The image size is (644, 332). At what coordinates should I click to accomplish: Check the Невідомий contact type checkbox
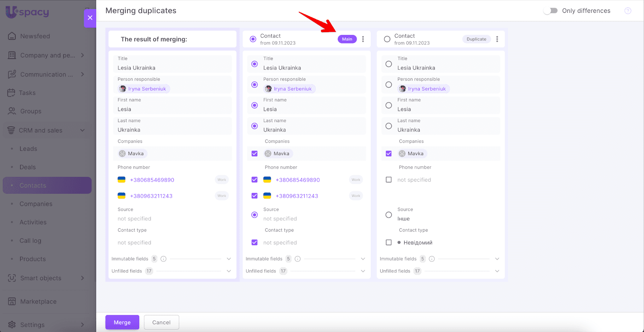click(x=388, y=242)
